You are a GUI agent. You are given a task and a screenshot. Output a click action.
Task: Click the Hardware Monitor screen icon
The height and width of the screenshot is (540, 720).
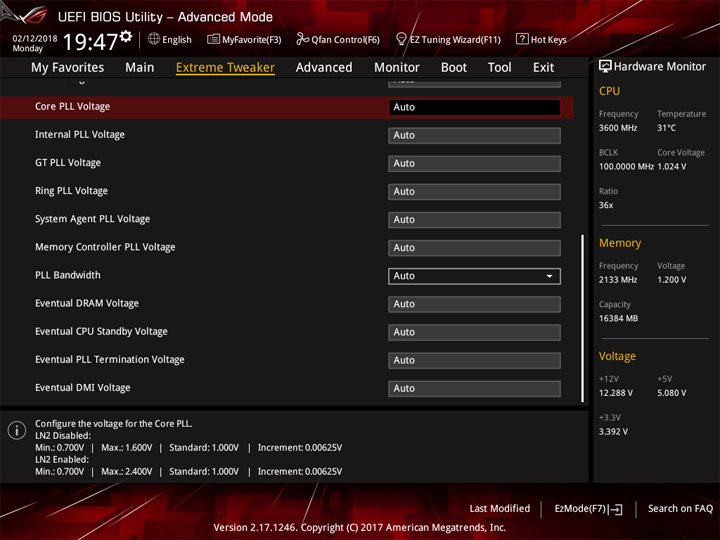click(605, 66)
